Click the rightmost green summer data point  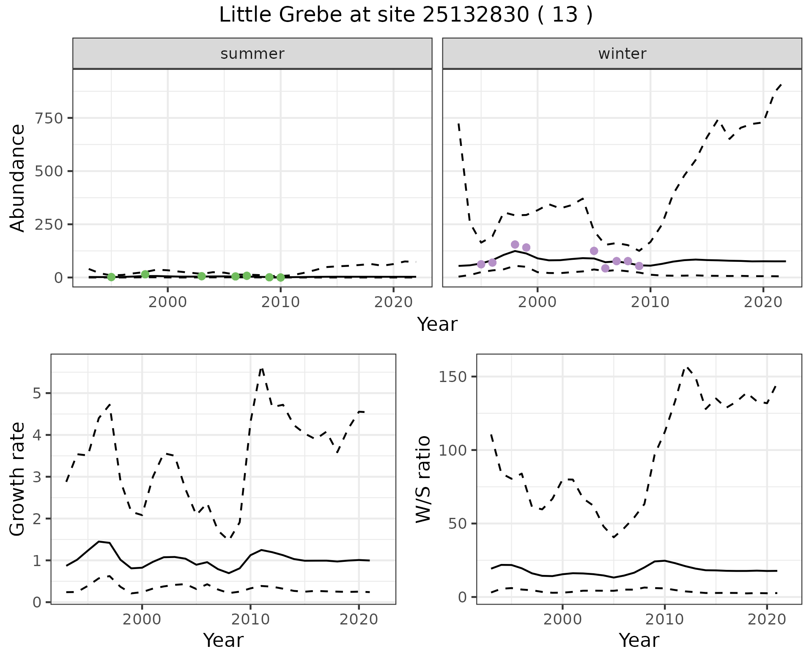[280, 278]
